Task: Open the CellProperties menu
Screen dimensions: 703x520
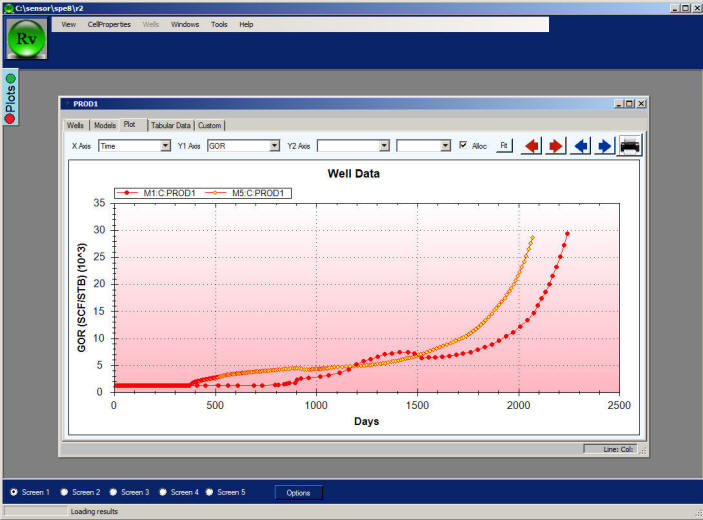Action: pyautogui.click(x=109, y=24)
